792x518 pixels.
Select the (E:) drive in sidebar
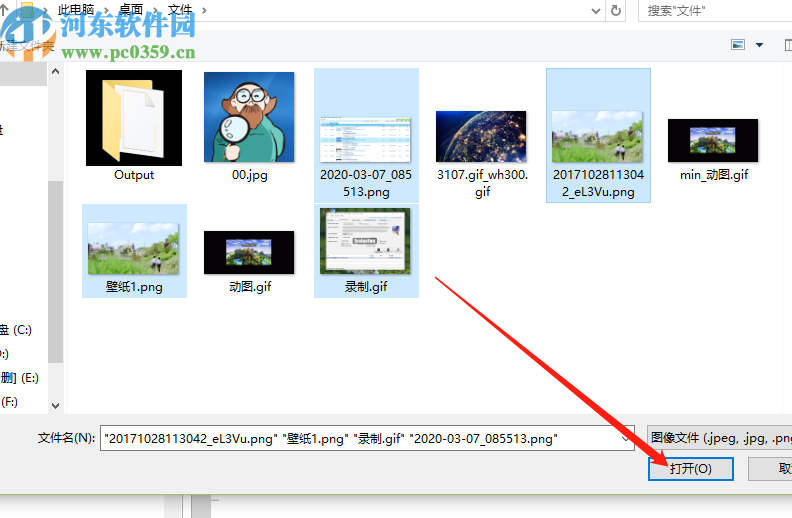click(x=19, y=378)
